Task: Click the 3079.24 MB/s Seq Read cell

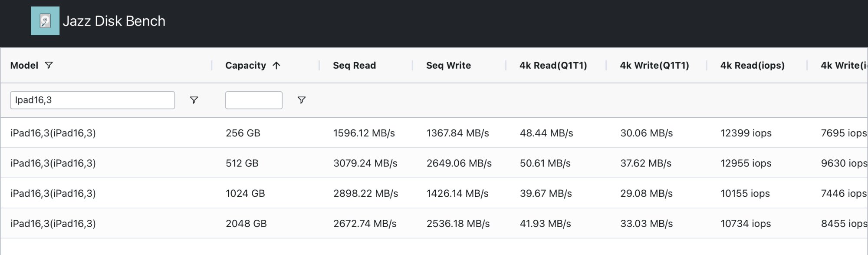Action: coord(365,163)
